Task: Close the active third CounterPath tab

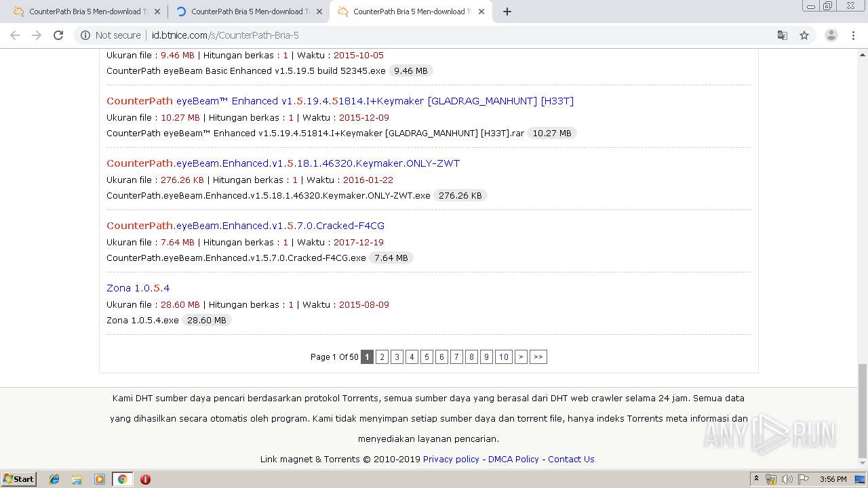Action: click(481, 12)
